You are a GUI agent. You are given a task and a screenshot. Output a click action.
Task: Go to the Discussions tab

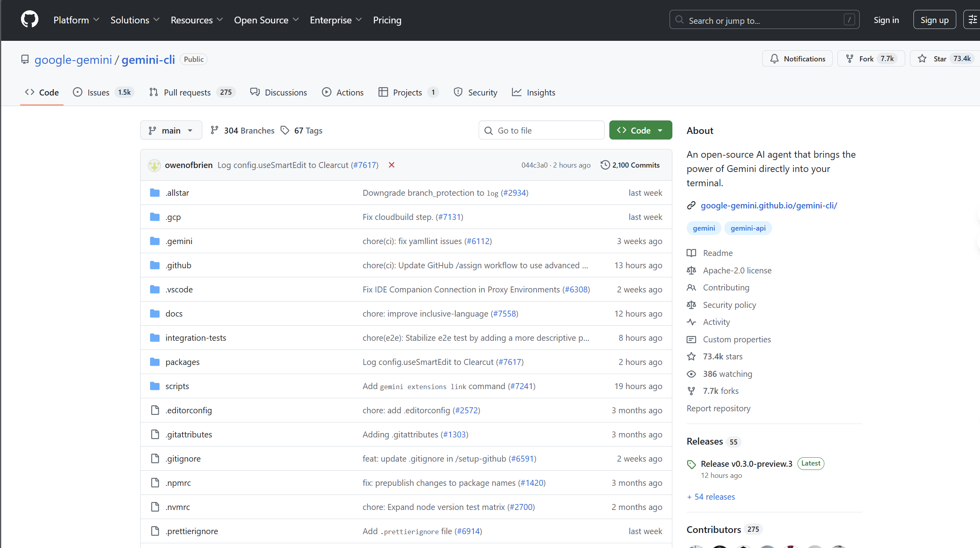pos(279,92)
